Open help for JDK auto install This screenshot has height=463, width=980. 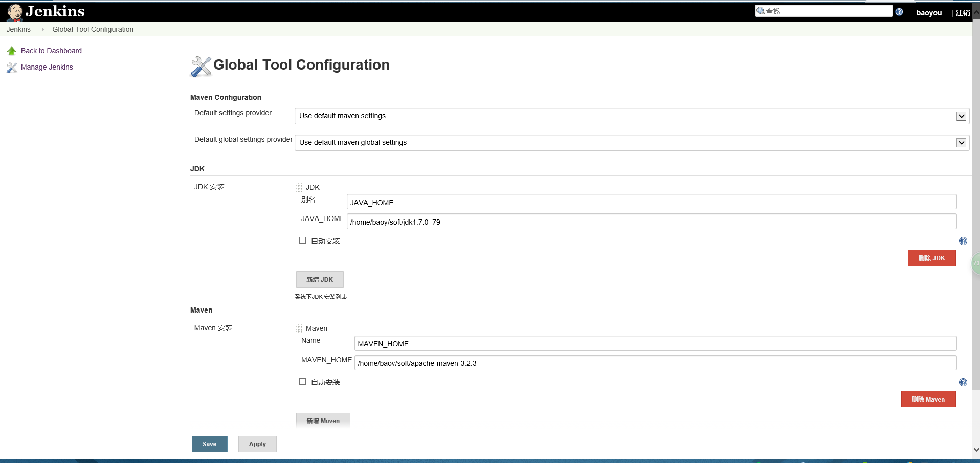click(963, 241)
